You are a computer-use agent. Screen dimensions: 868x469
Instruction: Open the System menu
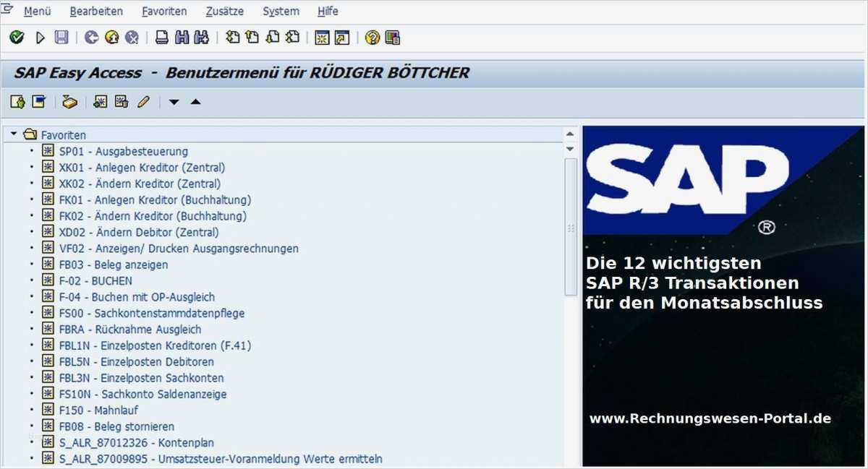point(281,11)
